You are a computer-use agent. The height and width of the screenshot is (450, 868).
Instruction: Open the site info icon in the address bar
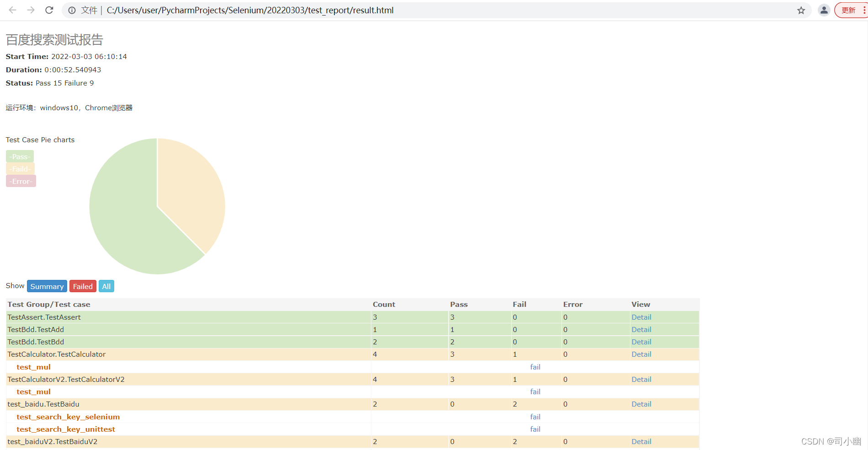(72, 10)
